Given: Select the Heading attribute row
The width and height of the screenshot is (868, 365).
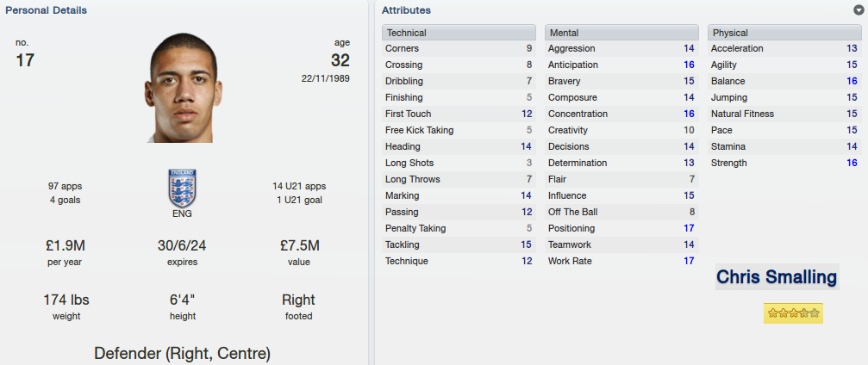Looking at the screenshot, I should click(x=459, y=146).
